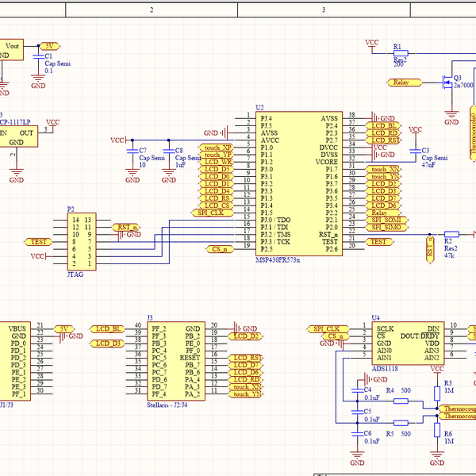Select the LCD_D5 net port
Viewport: 476px width, 476px height.
[216, 170]
